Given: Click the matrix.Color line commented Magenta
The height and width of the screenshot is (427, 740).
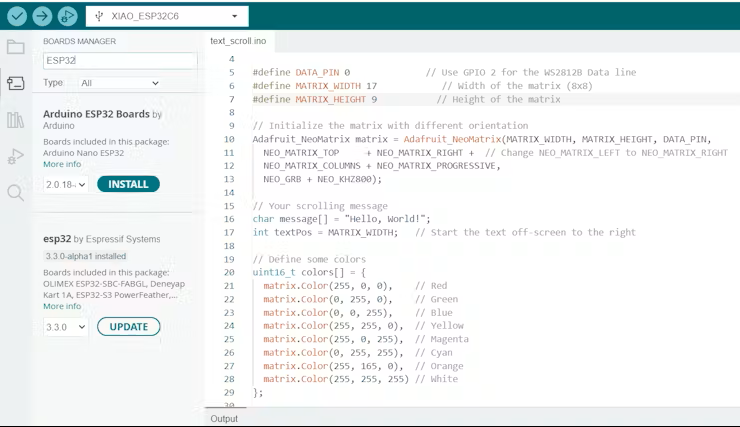Looking at the screenshot, I should [x=366, y=339].
